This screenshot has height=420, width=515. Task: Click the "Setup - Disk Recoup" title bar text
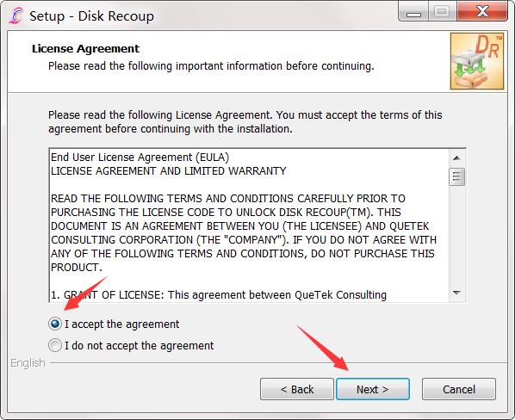click(x=91, y=16)
